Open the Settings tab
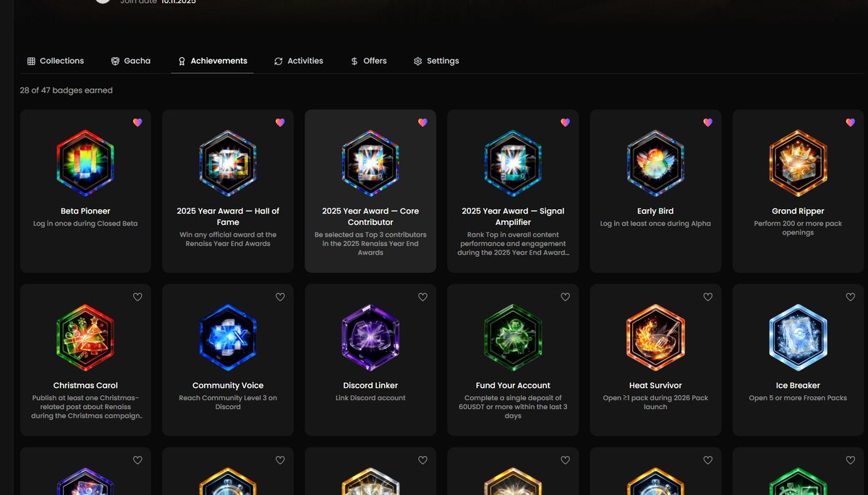This screenshot has width=868, height=495. click(x=436, y=61)
